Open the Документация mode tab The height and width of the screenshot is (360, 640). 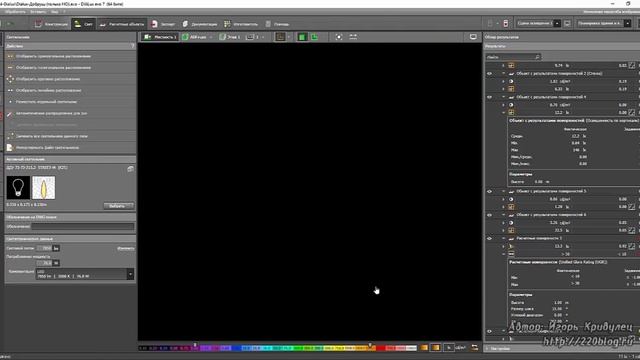click(x=200, y=24)
